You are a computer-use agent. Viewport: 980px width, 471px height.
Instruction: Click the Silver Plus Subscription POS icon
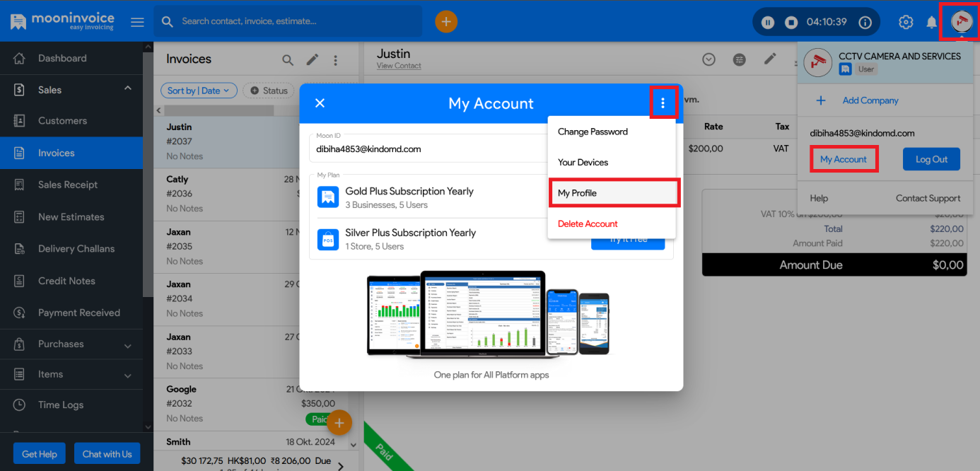pos(327,239)
